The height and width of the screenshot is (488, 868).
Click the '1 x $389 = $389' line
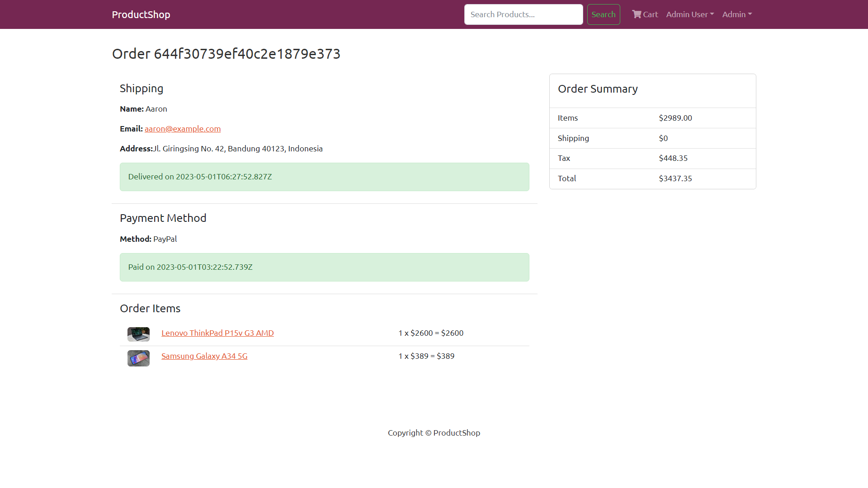pyautogui.click(x=426, y=356)
